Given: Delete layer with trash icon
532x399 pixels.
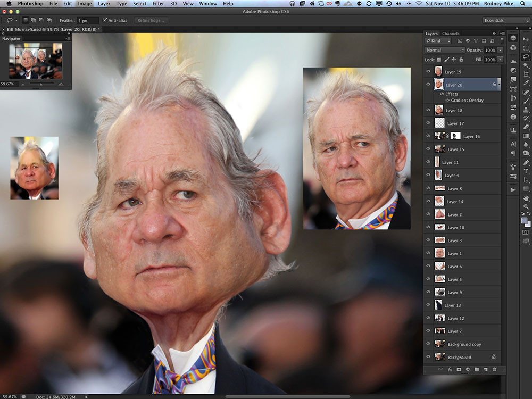Looking at the screenshot, I should pos(494,369).
